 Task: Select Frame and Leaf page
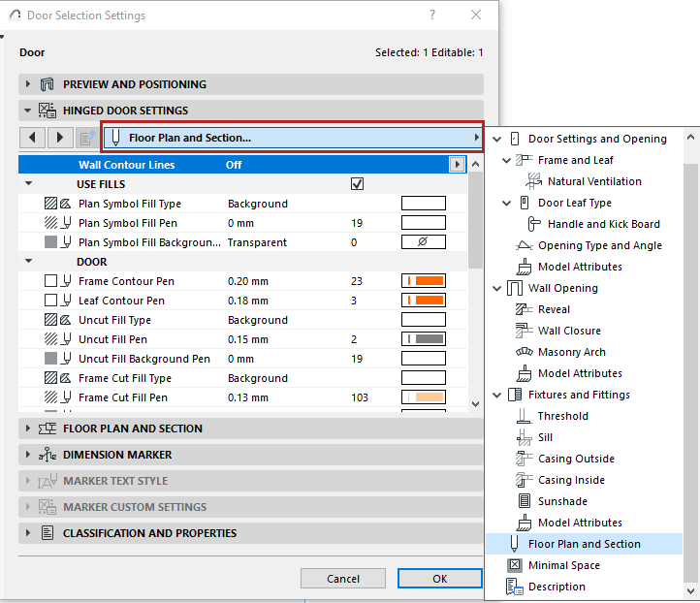point(575,160)
